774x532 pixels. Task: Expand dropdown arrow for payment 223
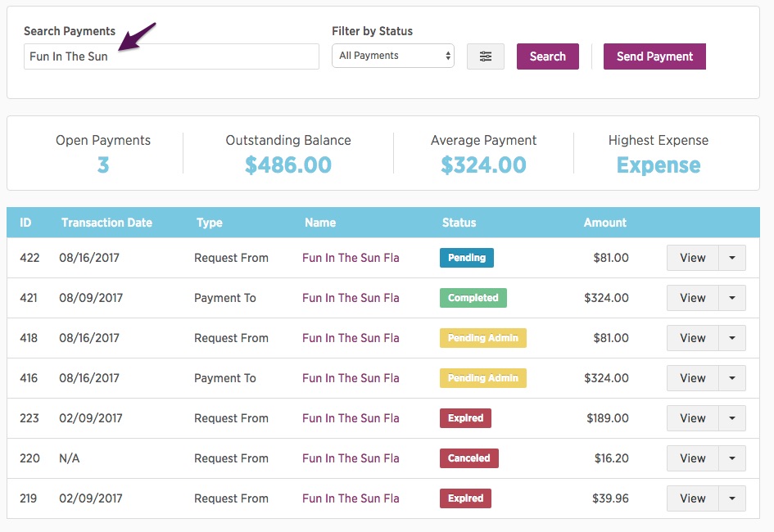pyautogui.click(x=732, y=418)
